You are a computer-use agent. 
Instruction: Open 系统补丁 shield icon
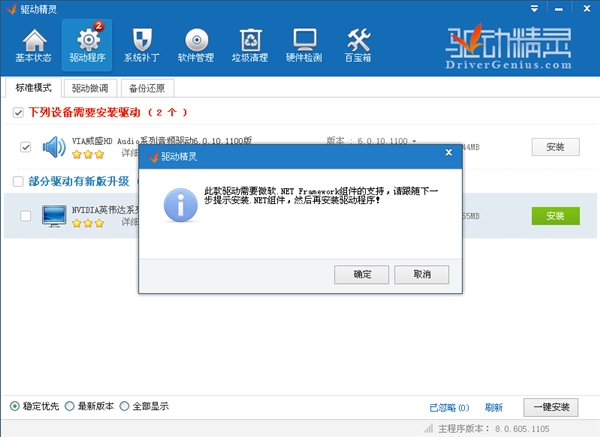click(x=142, y=45)
